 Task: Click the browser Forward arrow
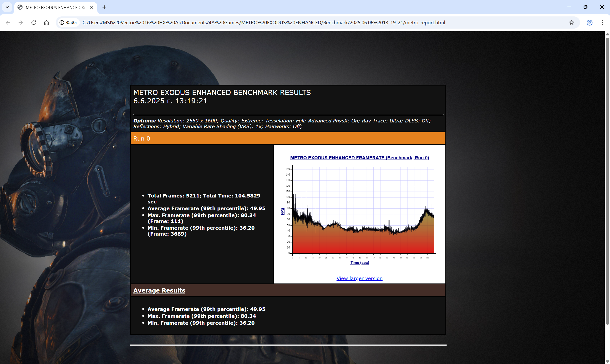20,23
